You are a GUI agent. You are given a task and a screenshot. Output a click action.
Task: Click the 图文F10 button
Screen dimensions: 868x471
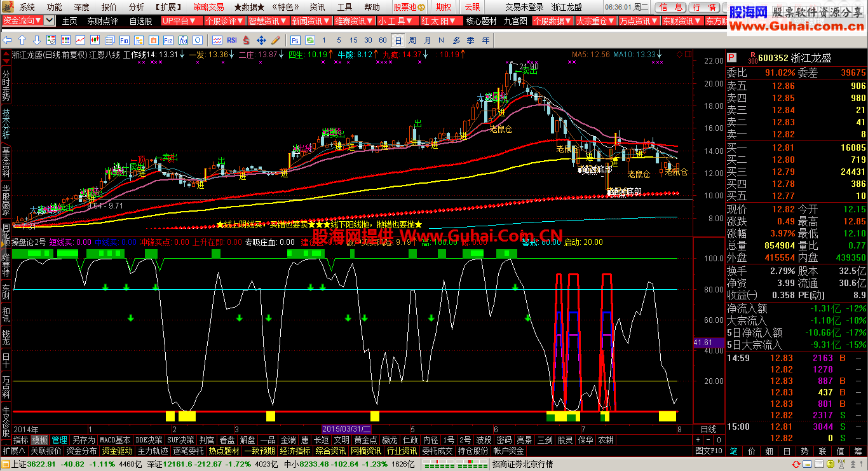click(x=709, y=451)
